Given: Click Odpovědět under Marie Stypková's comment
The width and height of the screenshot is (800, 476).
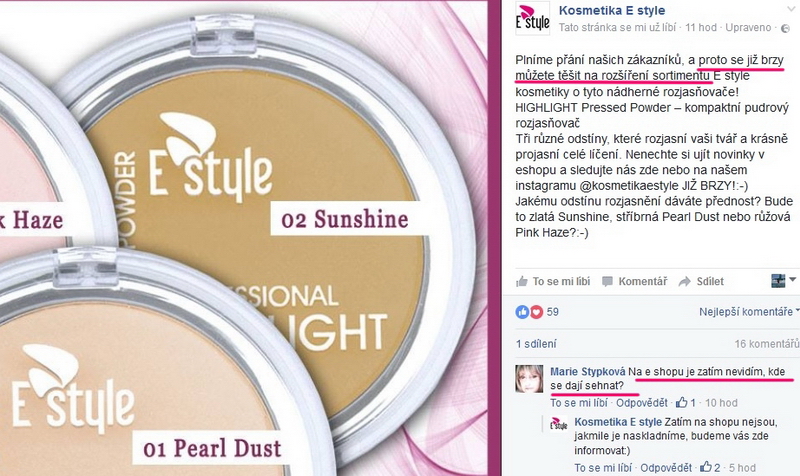Looking at the screenshot, I should 641,403.
